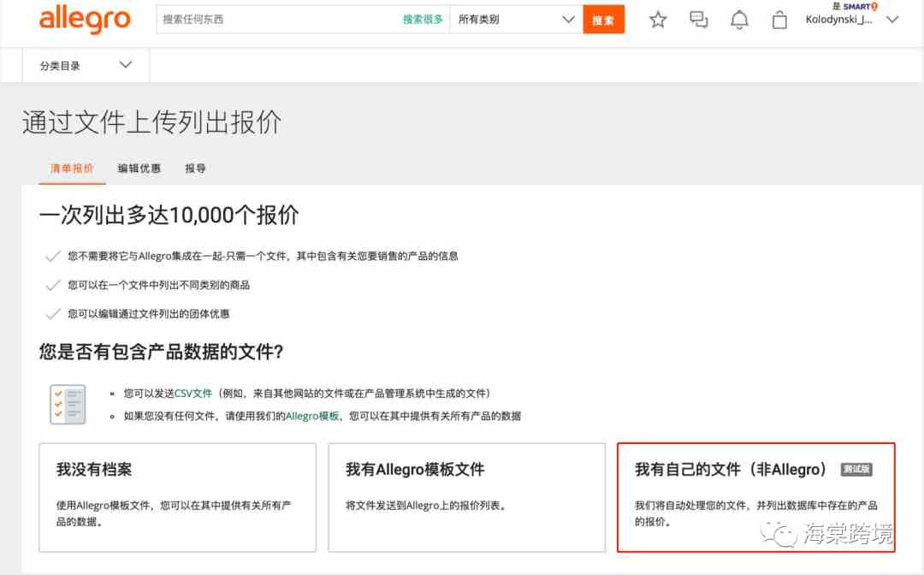Click the 测试版 beta badge
The image size is (924, 575).
click(856, 470)
